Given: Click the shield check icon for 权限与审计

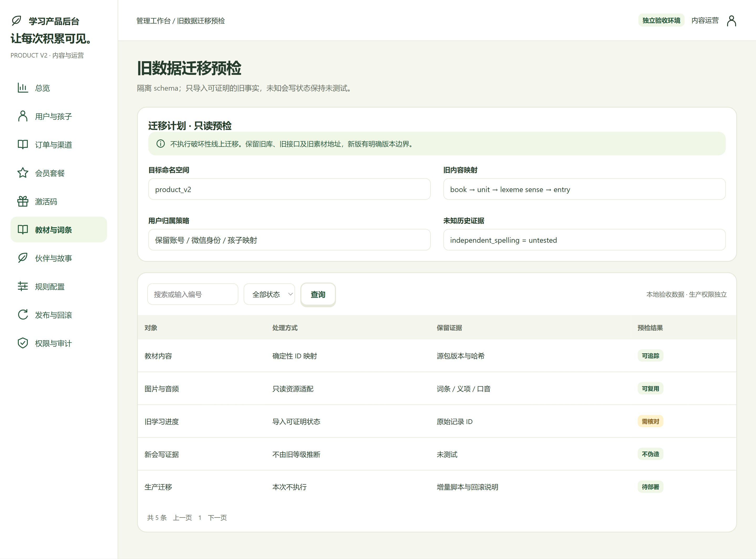Looking at the screenshot, I should pos(23,343).
